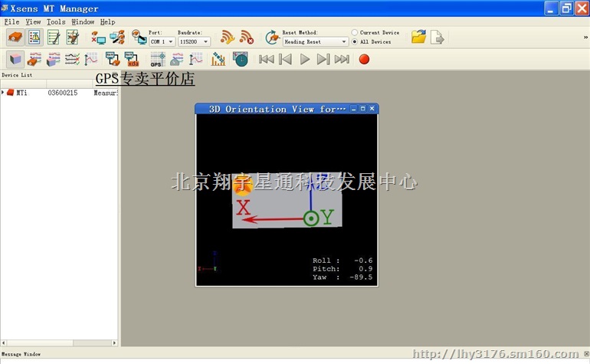This screenshot has width=590, height=364.
Task: Open the status data check graph icon
Action: tap(72, 59)
